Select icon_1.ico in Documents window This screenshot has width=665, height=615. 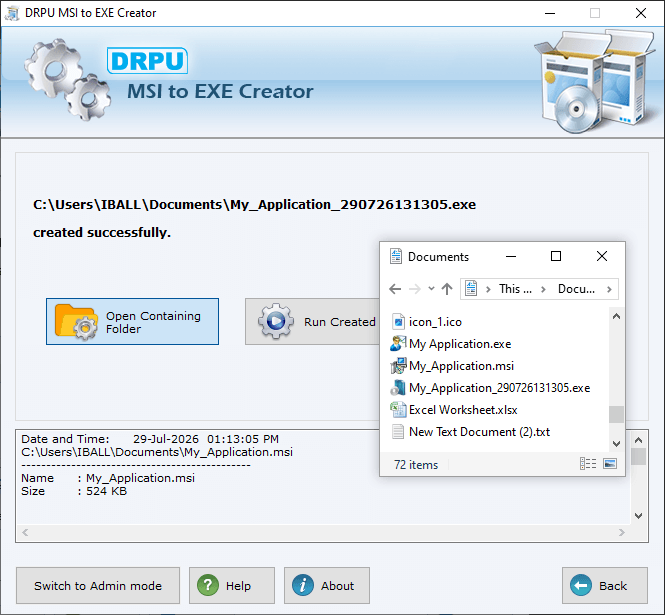[436, 322]
